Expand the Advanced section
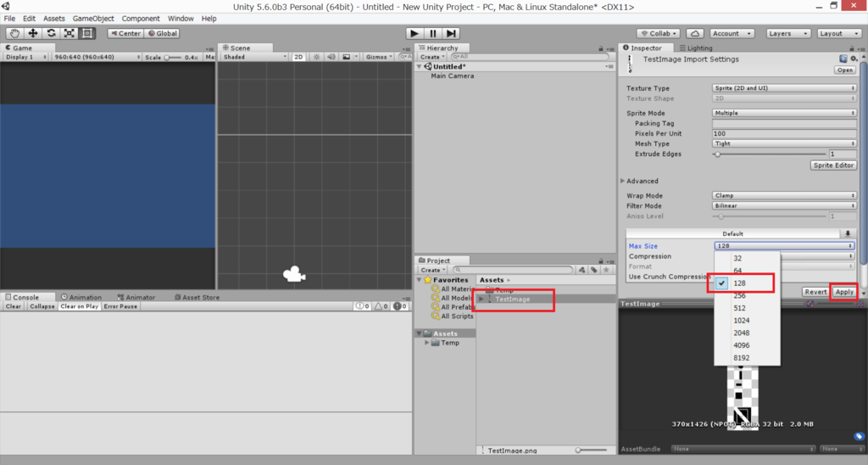Screen dimensions: 868x465 [623, 182]
